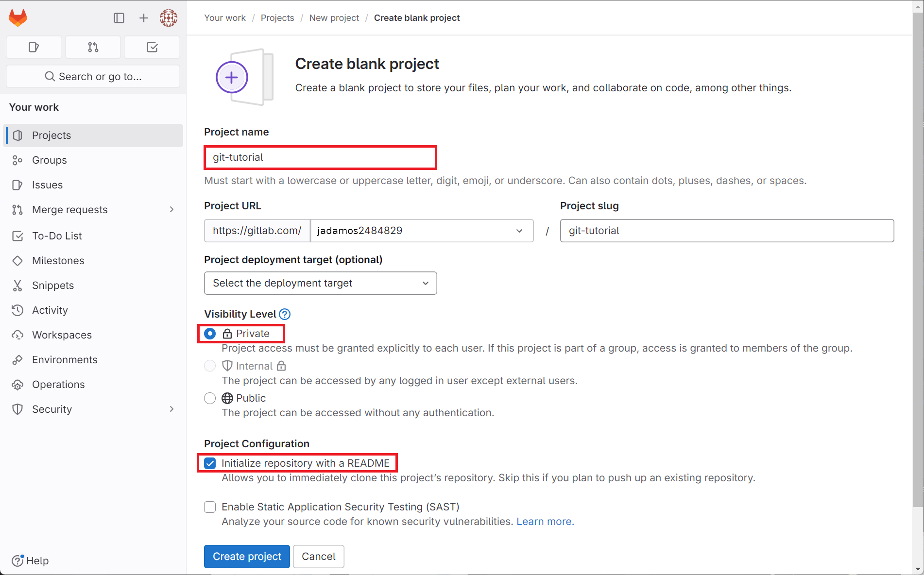924x575 pixels.
Task: Click the Create blank project breadcrumb
Action: [x=417, y=18]
